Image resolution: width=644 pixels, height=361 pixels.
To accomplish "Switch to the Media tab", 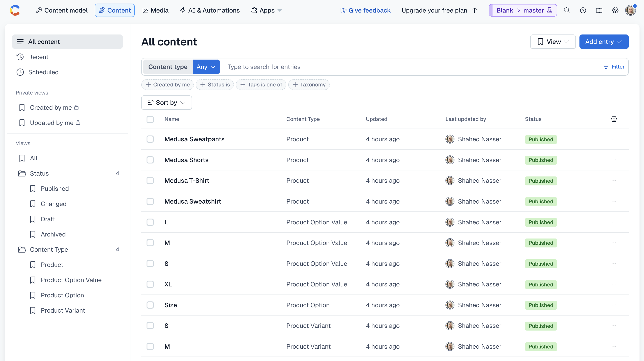I will tap(155, 10).
